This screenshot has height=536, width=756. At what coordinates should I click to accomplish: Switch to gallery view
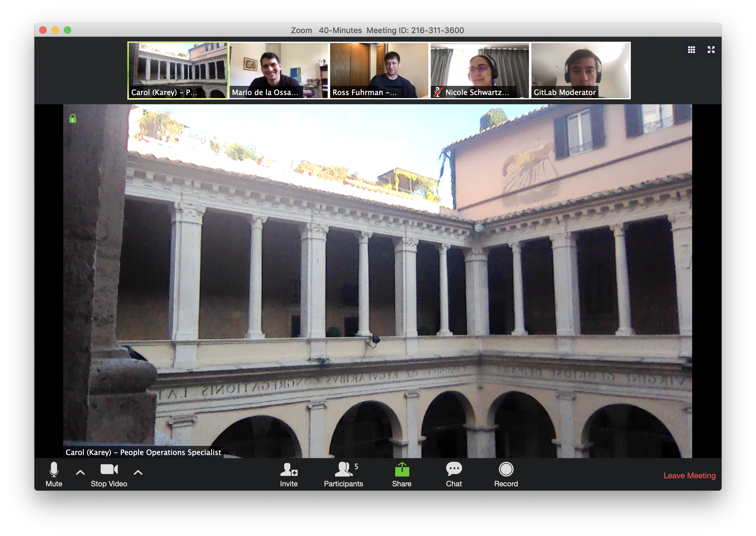click(691, 50)
